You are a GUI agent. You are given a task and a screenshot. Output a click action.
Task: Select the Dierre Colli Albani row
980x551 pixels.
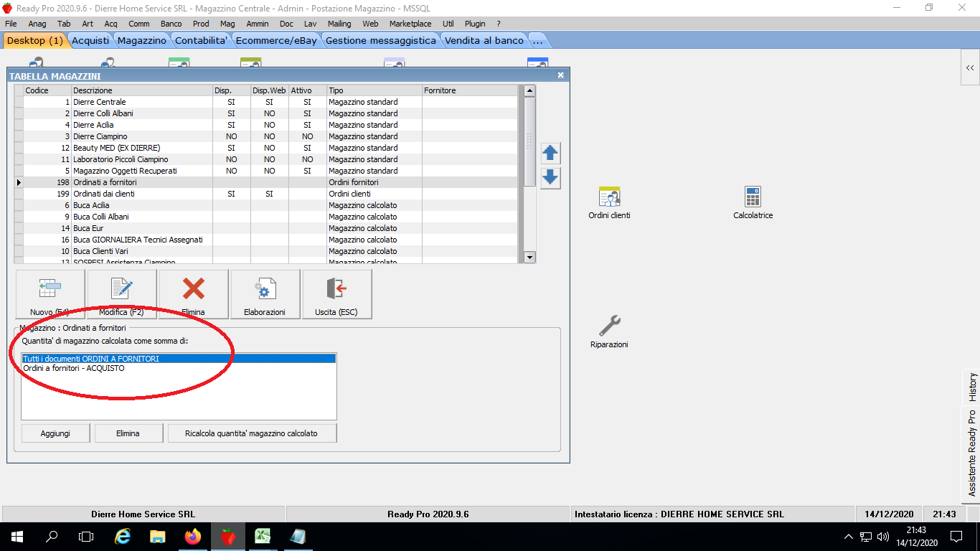pyautogui.click(x=265, y=113)
